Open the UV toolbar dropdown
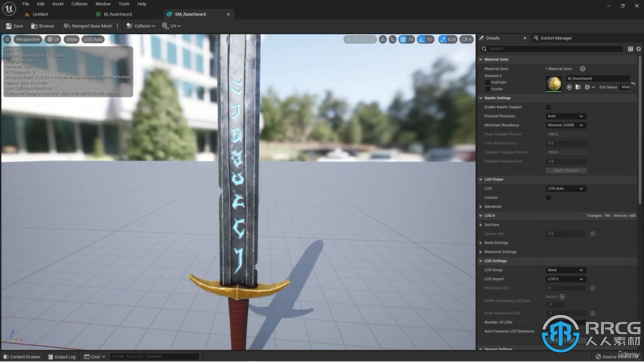This screenshot has height=362, width=644. 172,26
